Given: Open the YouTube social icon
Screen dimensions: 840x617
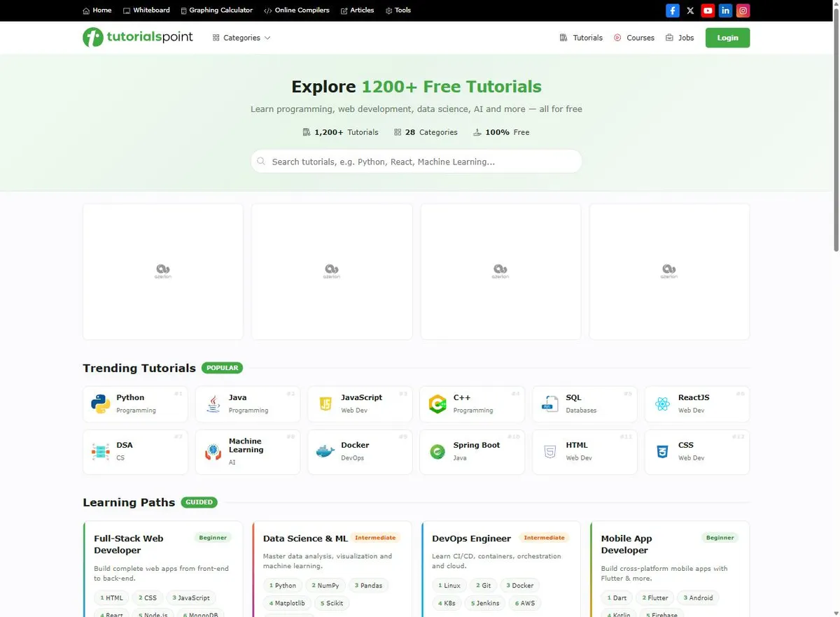Looking at the screenshot, I should [x=708, y=10].
